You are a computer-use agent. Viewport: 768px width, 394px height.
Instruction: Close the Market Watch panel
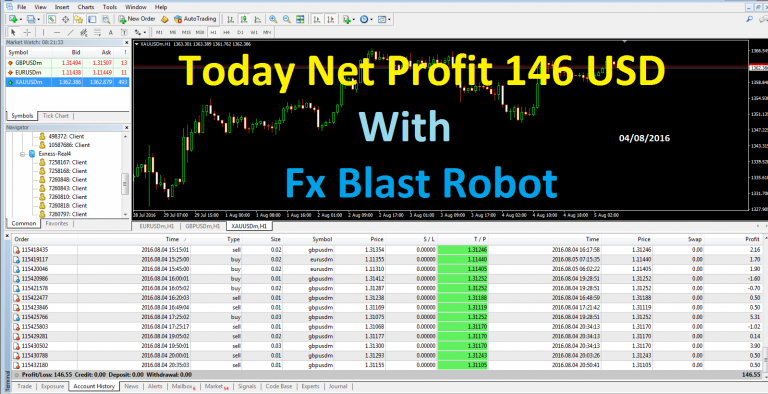(x=126, y=43)
